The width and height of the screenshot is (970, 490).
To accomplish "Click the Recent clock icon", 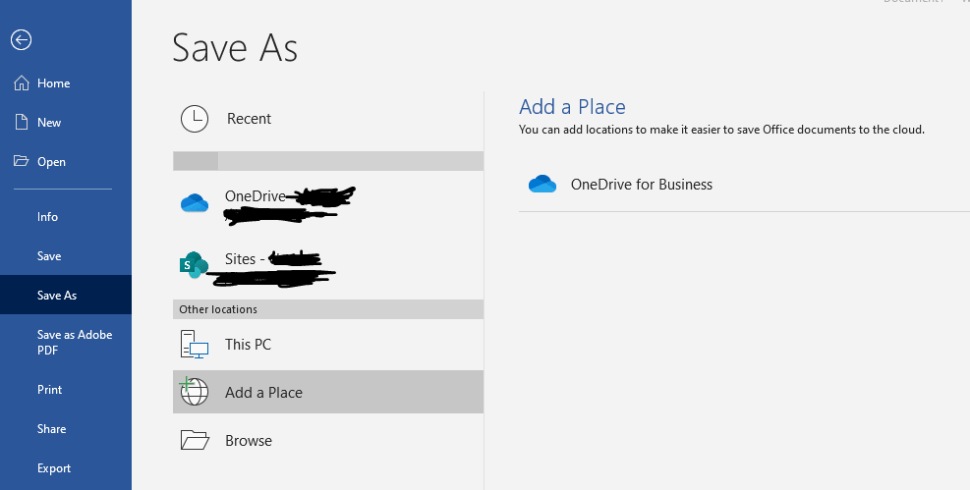I will [194, 118].
